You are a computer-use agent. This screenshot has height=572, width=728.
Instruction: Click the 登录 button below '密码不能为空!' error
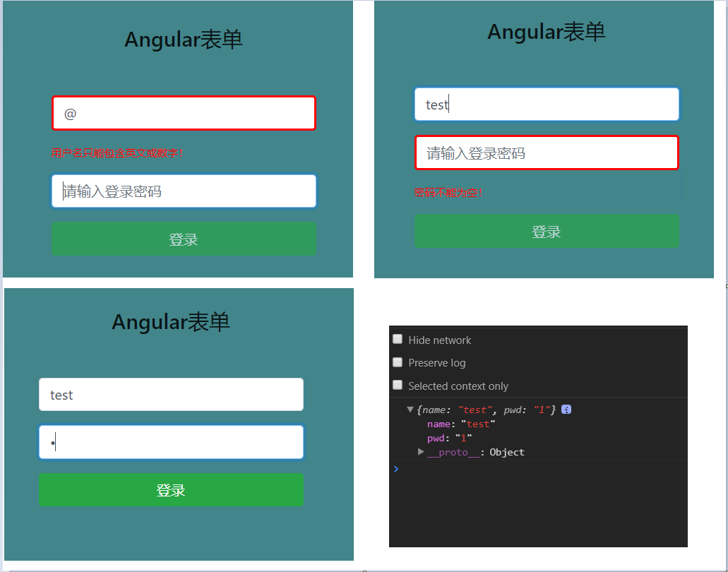pos(547,231)
